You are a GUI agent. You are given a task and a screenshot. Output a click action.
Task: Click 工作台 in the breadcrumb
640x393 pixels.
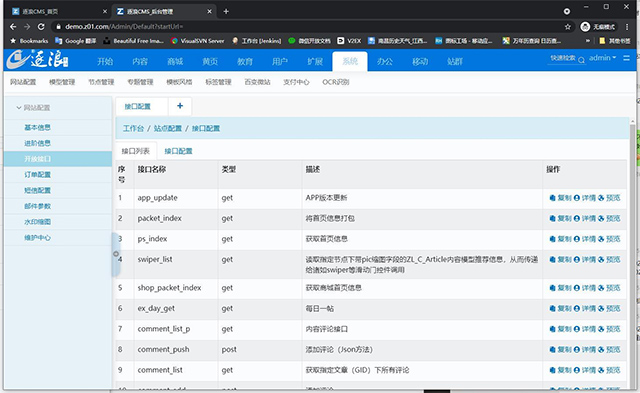click(x=133, y=129)
